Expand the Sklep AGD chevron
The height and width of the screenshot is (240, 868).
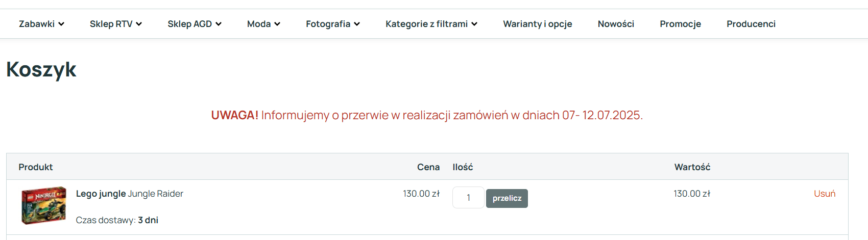(x=219, y=24)
